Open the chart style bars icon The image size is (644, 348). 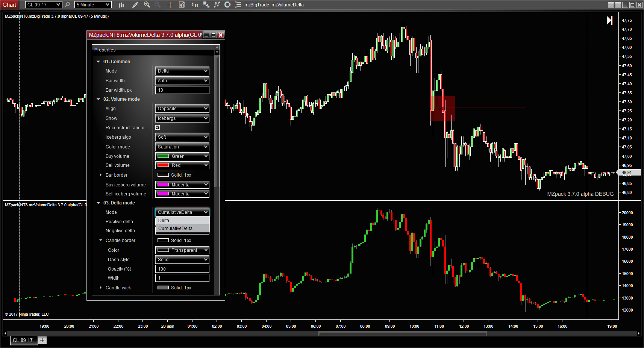pyautogui.click(x=121, y=5)
